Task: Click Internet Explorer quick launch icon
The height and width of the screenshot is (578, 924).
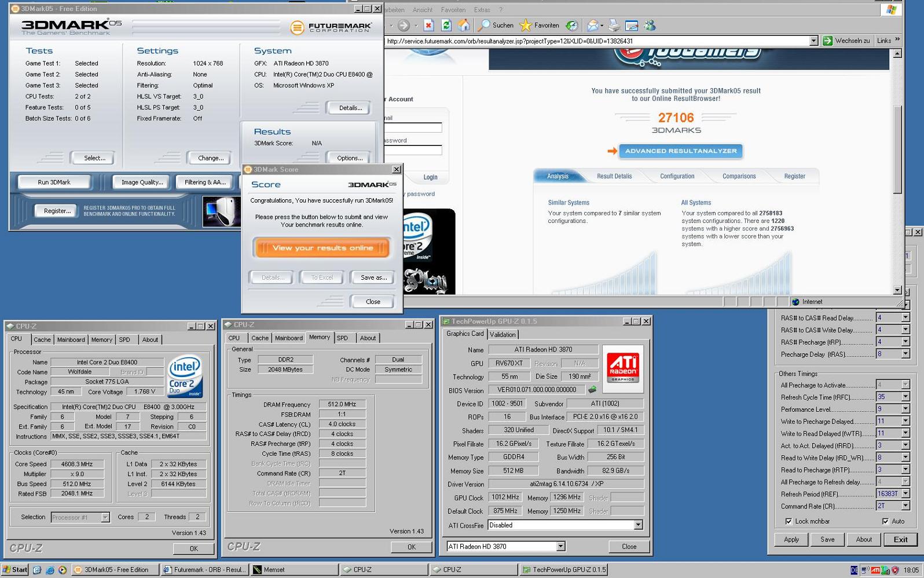Action: click(50, 570)
